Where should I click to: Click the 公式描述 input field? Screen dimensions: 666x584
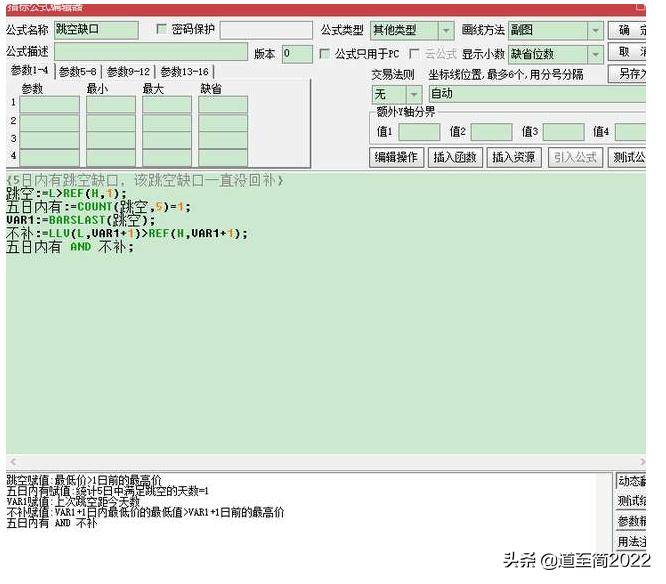pyautogui.click(x=151, y=52)
